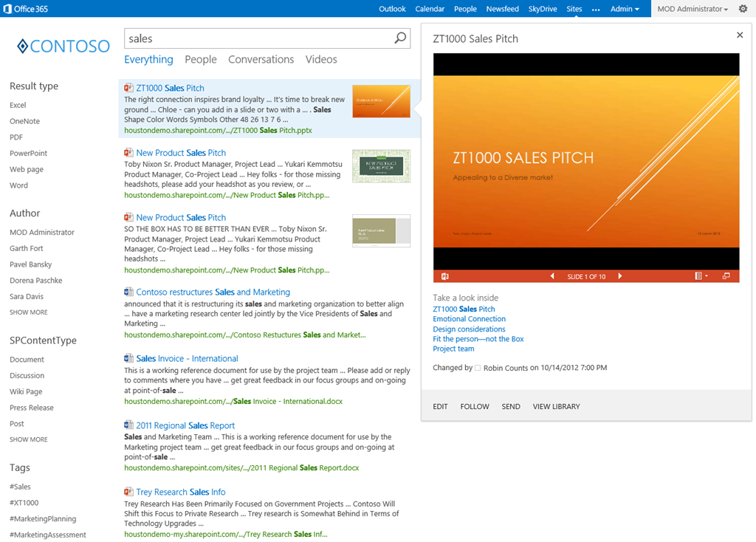Open Sales Invoice - International result
Screen dimensions: 756x542
pyautogui.click(x=187, y=358)
